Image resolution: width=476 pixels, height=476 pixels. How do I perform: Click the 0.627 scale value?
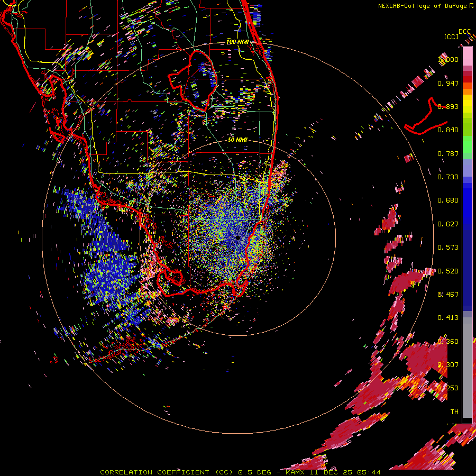click(448, 224)
